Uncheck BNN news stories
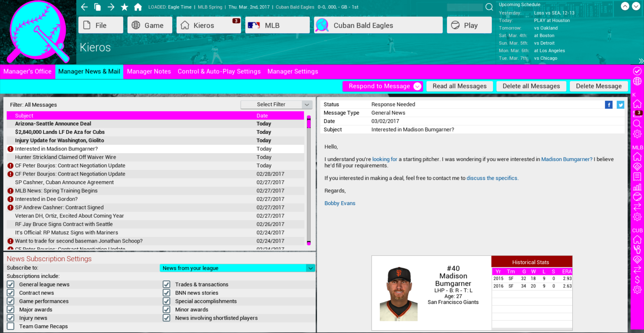The height and width of the screenshot is (333, 644). coord(166,293)
